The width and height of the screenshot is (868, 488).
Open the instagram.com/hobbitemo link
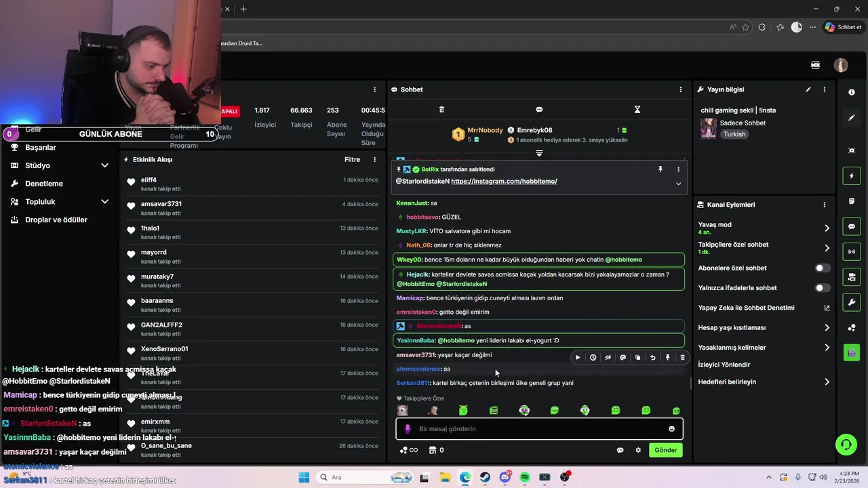click(504, 182)
